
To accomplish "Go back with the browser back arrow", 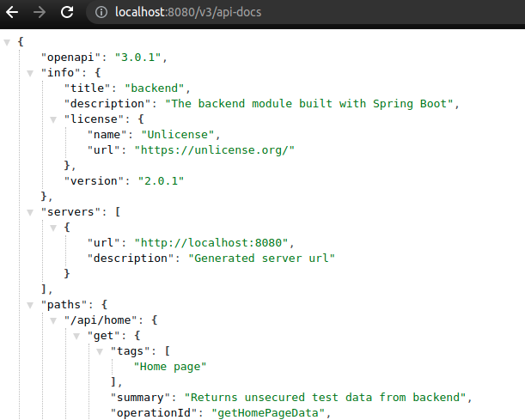I will click(12, 12).
